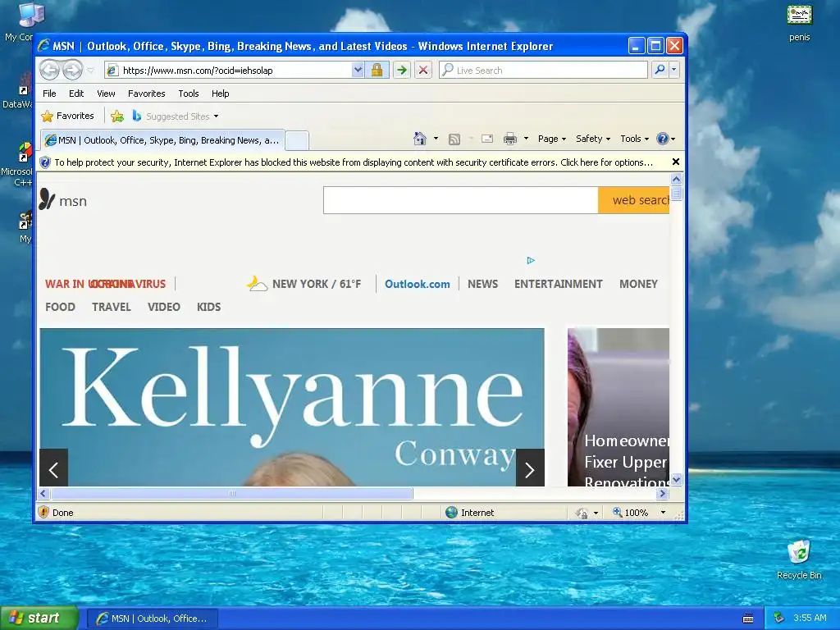Select the MSN browser tab

(163, 140)
